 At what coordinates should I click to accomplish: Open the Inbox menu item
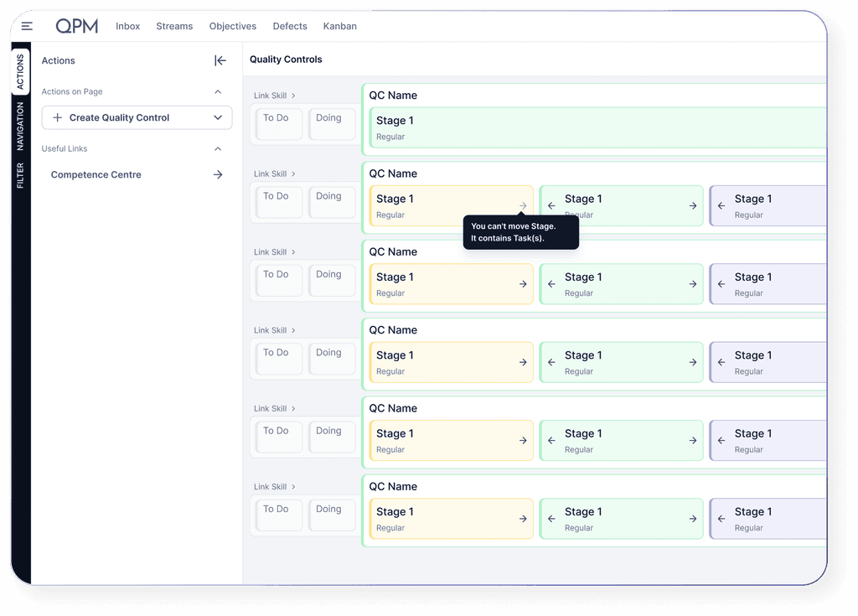[128, 26]
